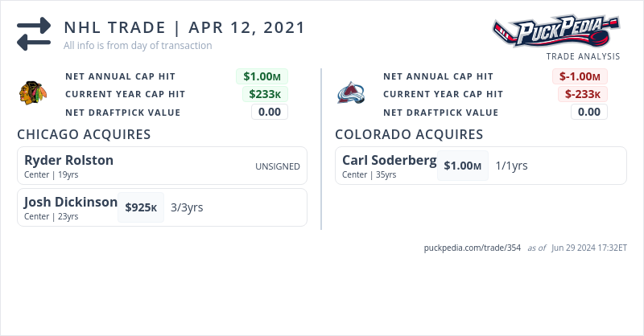Click the trade swap arrows icon
The height and width of the screenshot is (336, 644).
point(34,34)
